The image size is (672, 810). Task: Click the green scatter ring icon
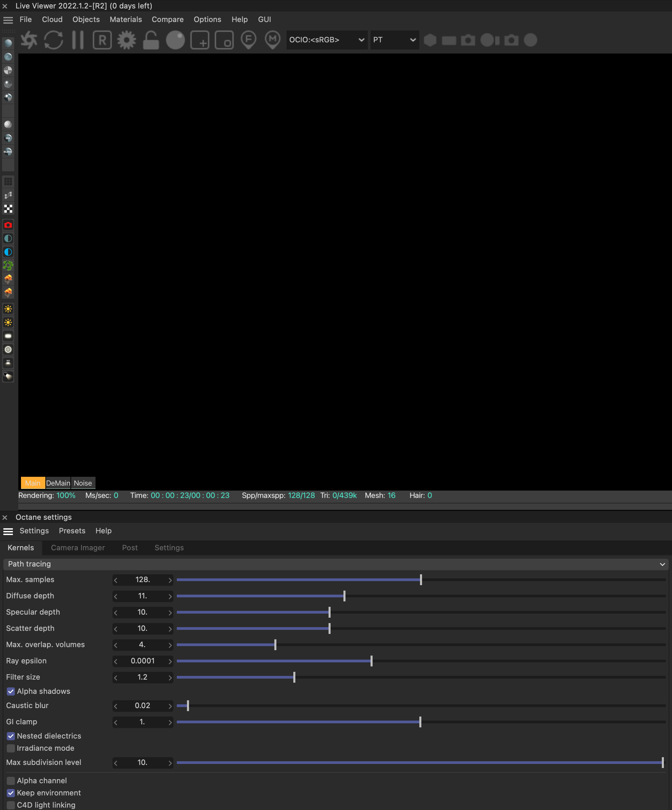(x=8, y=265)
